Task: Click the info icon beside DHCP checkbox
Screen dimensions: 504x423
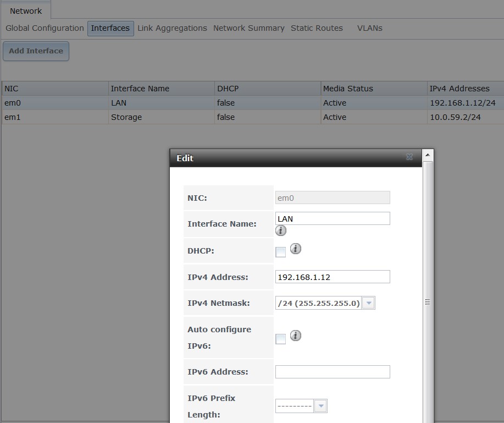Action: tap(296, 249)
